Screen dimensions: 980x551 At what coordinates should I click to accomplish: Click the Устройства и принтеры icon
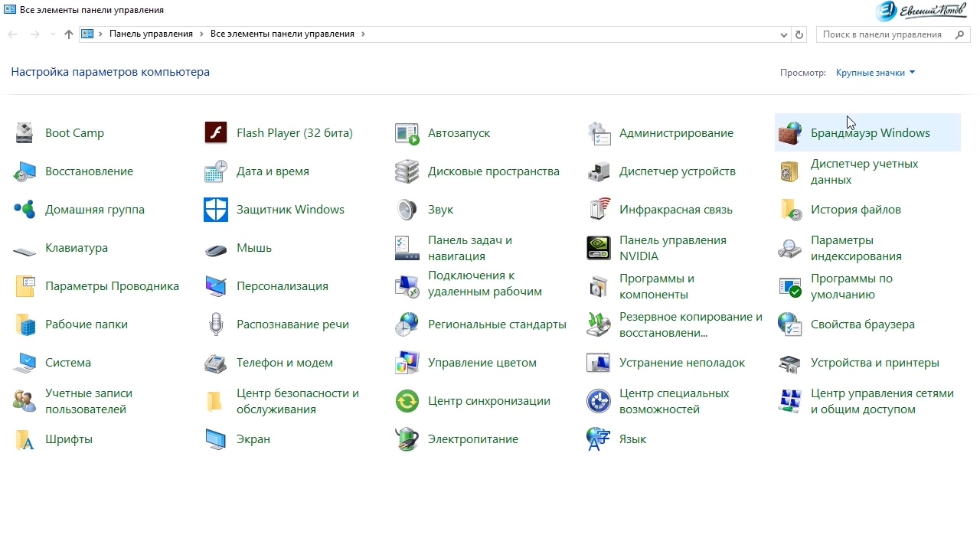pyautogui.click(x=790, y=363)
